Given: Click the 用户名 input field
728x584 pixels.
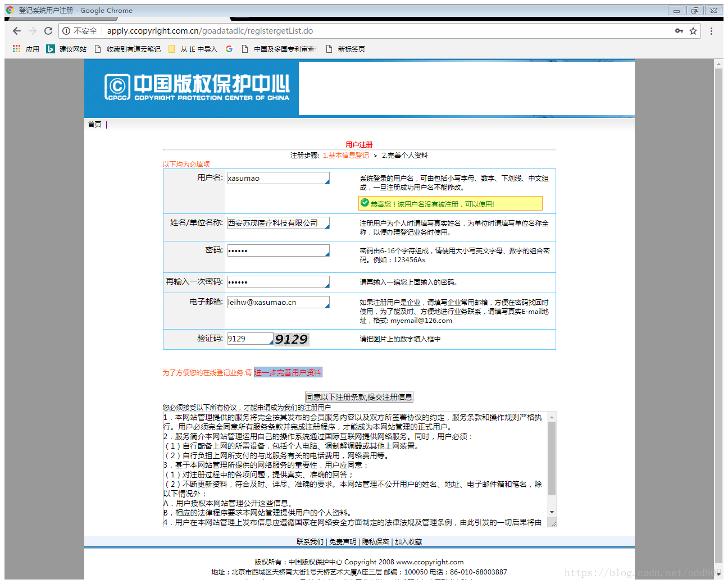Looking at the screenshot, I should tap(277, 178).
